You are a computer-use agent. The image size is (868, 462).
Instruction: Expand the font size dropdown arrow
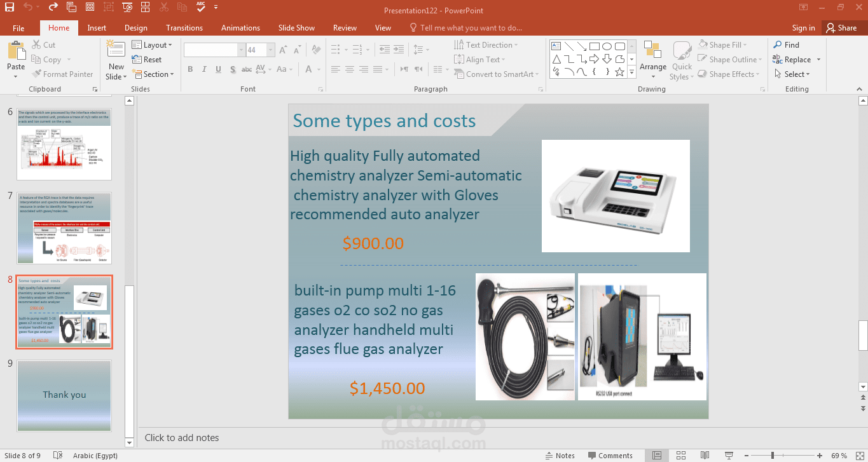(x=270, y=50)
